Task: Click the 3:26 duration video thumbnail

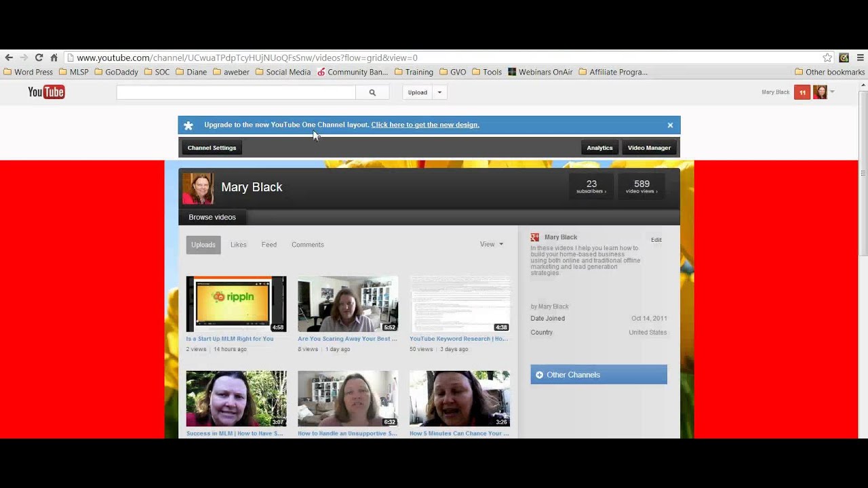Action: (x=460, y=399)
